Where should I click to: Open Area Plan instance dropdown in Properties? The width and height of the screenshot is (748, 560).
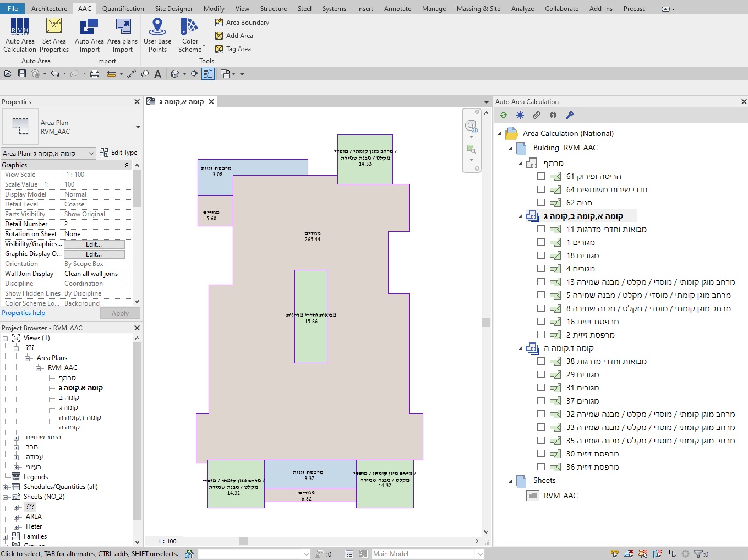coord(48,154)
